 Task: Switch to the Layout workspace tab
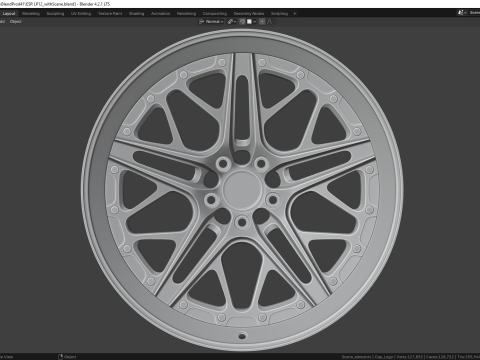[x=9, y=14]
